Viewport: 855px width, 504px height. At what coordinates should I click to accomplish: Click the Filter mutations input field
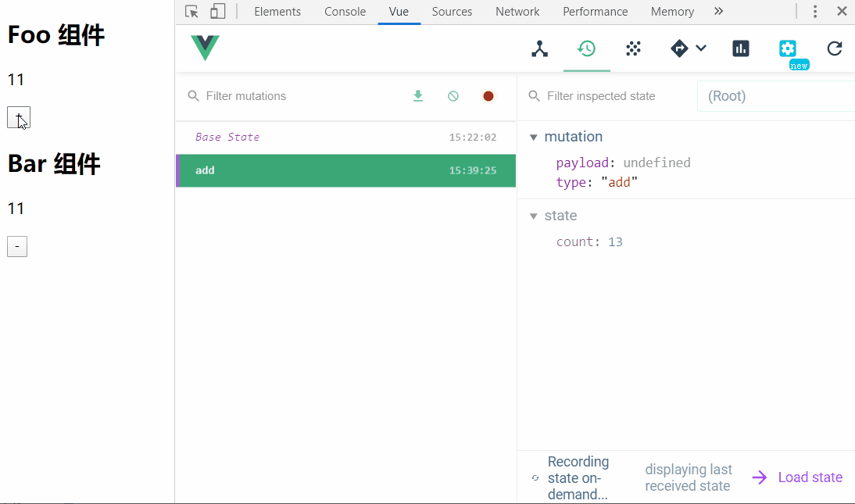(x=297, y=96)
